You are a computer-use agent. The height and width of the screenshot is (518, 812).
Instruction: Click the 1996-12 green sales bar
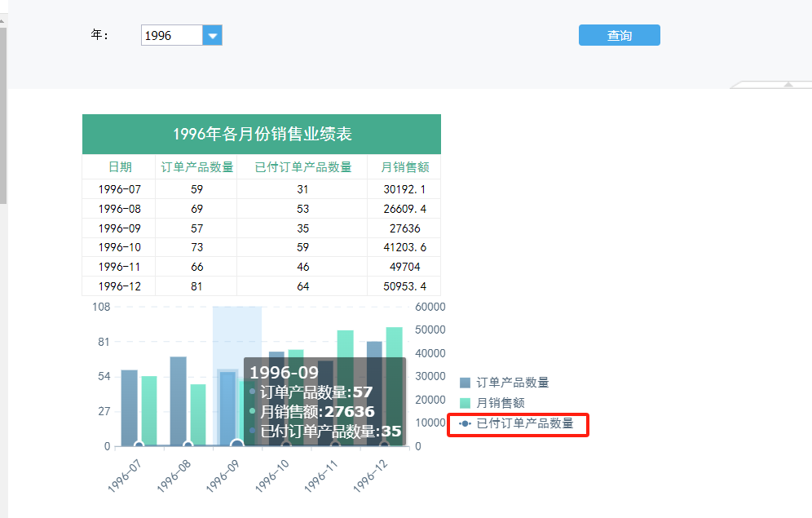(x=394, y=387)
